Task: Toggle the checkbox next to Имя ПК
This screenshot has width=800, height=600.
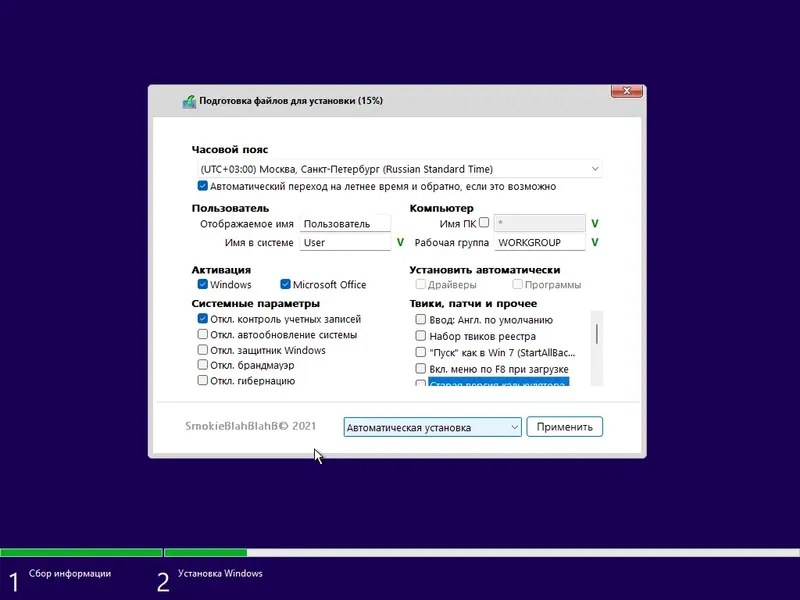Action: click(x=485, y=222)
